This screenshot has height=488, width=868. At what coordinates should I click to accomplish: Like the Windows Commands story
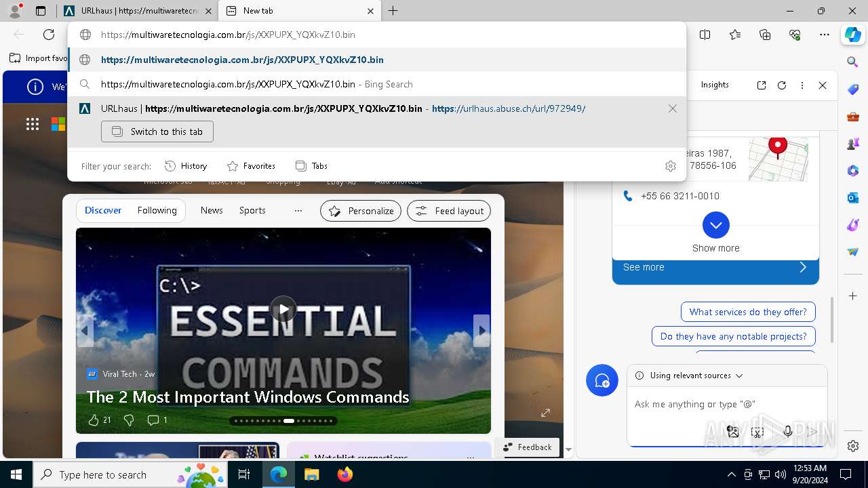pyautogui.click(x=100, y=420)
